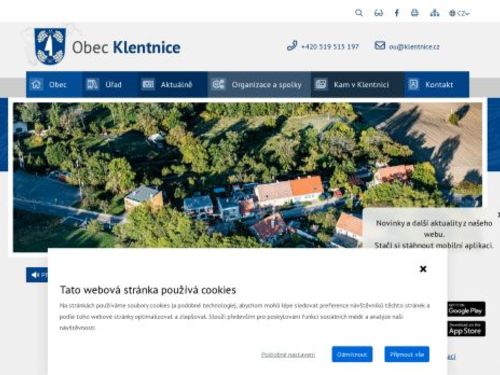Select Organizace a spolky menu
The width and height of the screenshot is (500, 375).
(259, 84)
